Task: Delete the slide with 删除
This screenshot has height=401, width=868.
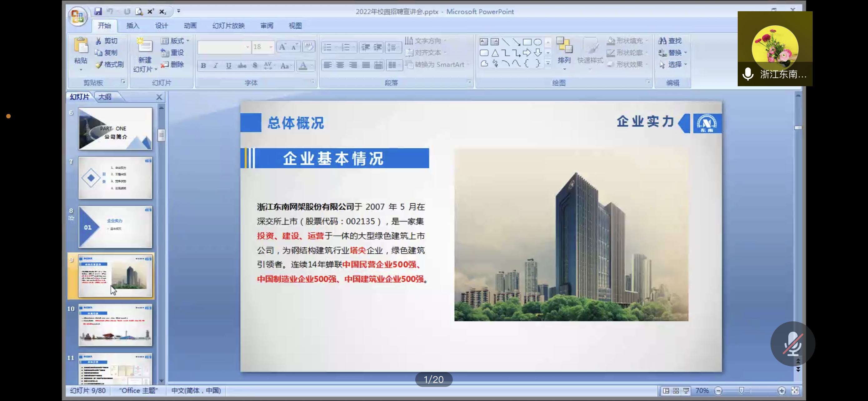Action: click(172, 64)
